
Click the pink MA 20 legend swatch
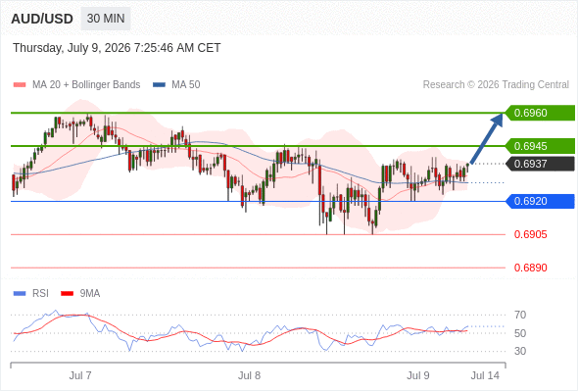(20, 85)
